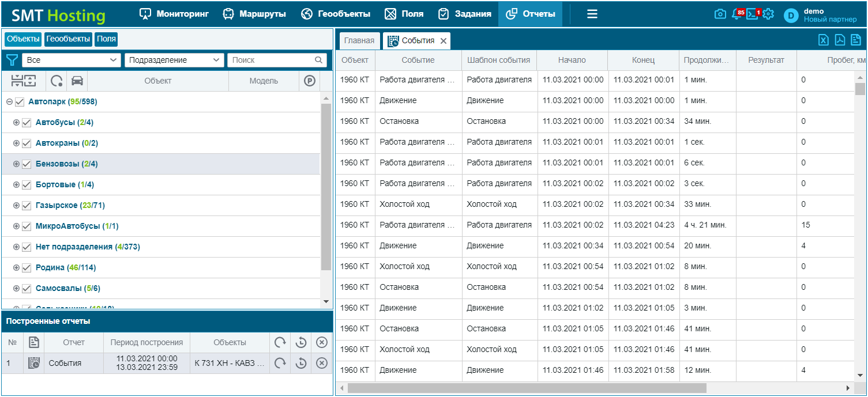Open the Задания menu
This screenshot has height=397, width=868.
click(464, 14)
